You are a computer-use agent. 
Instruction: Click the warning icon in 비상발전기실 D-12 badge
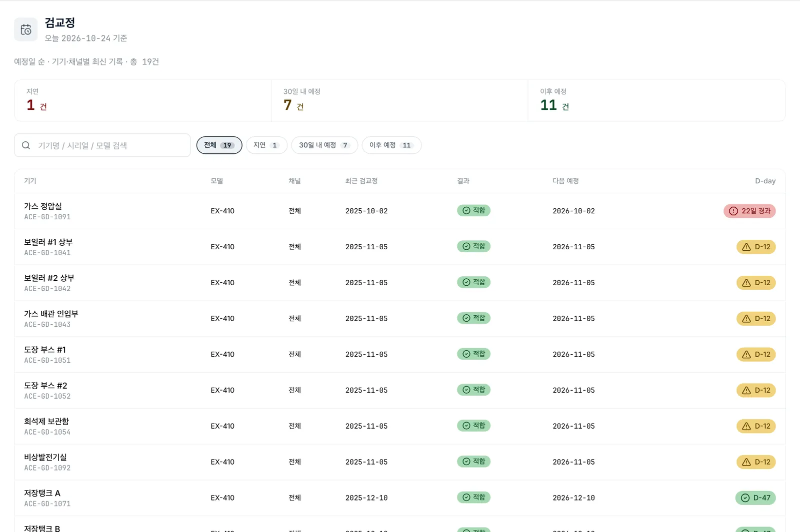click(746, 462)
